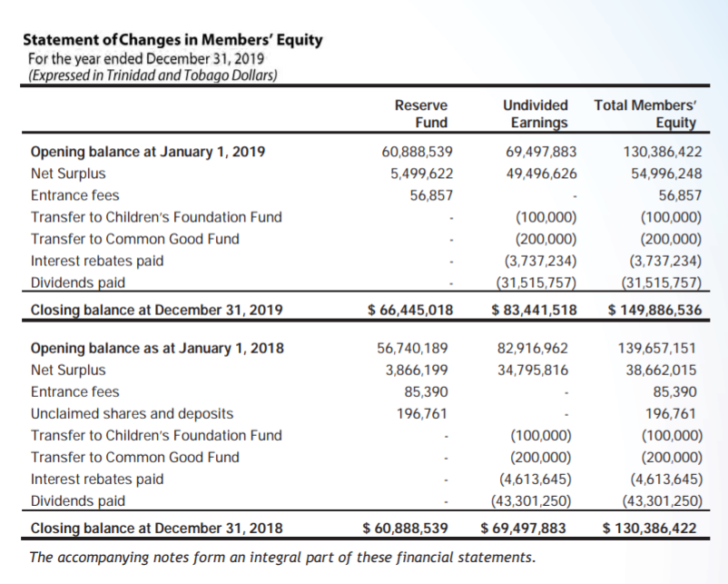Screen dimensions: 728x584
Task: Click the Statement of Changes in Members' Equity title
Action: [172, 40]
